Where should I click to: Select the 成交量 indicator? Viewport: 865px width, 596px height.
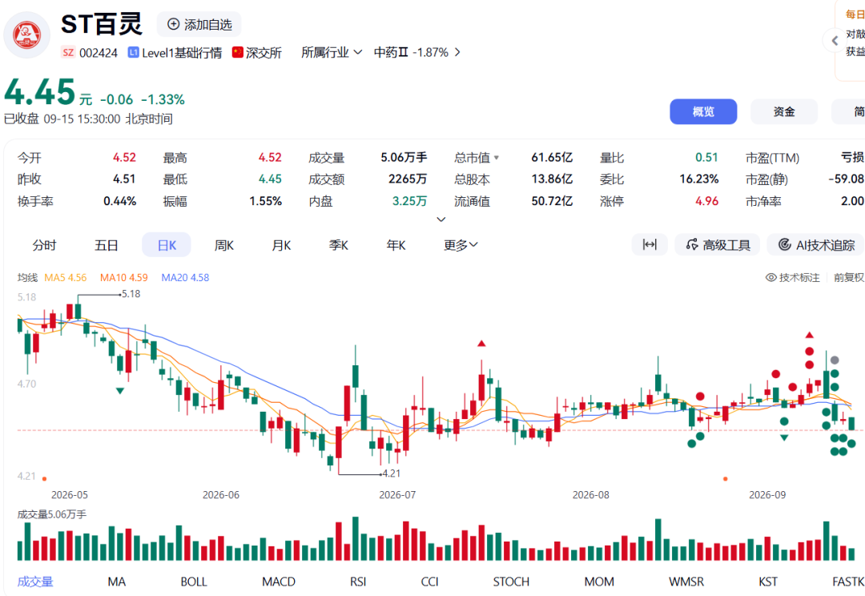(35, 581)
